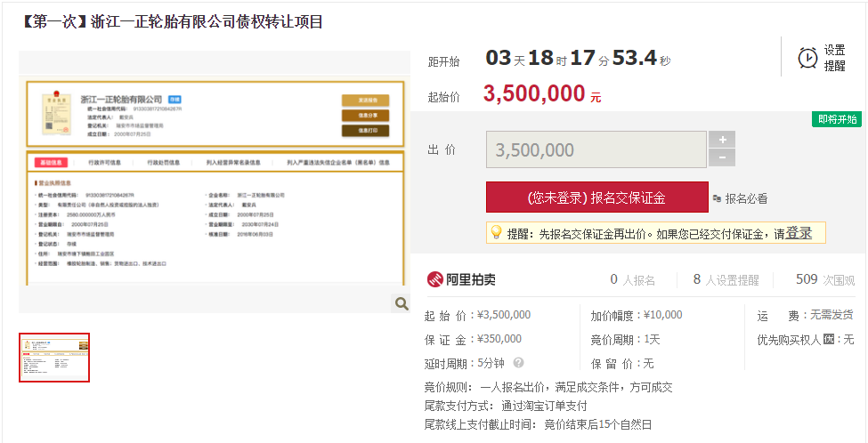Screen dimensions: 868x443
Task: Click the red 报名交保证金 button
Action: pos(596,197)
